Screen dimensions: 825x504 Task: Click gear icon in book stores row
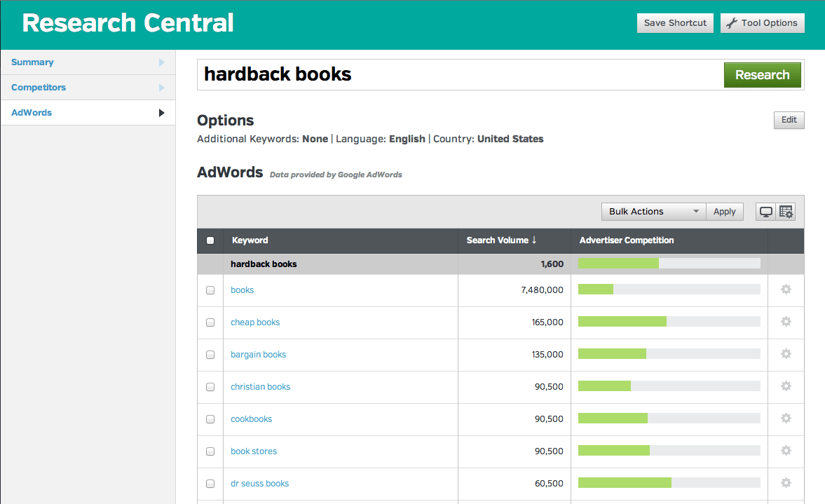click(786, 451)
